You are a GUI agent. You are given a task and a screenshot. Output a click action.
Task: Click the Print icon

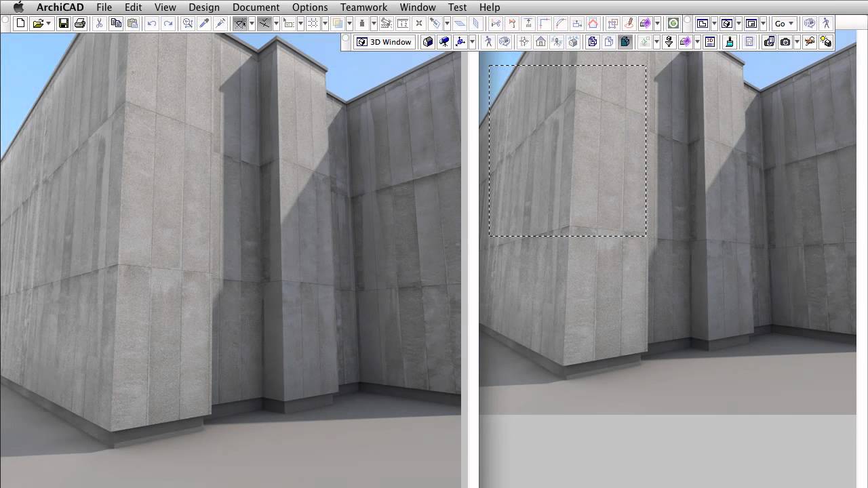80,24
